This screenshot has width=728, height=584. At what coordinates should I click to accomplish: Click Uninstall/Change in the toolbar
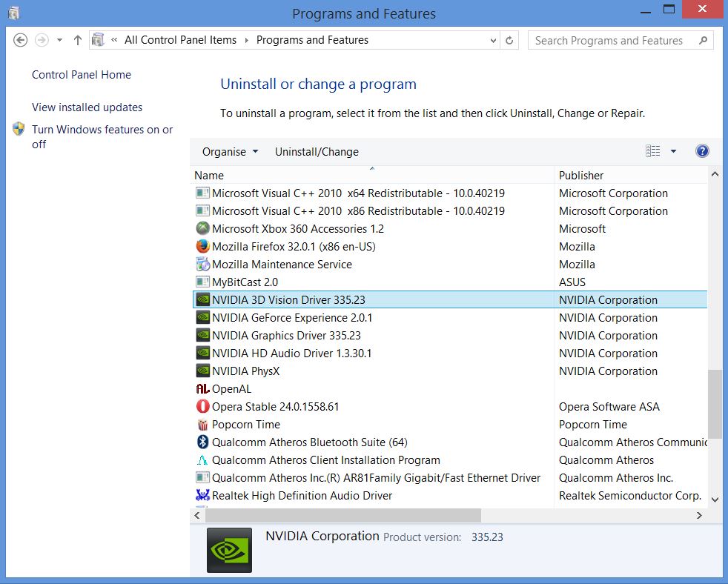coord(317,152)
